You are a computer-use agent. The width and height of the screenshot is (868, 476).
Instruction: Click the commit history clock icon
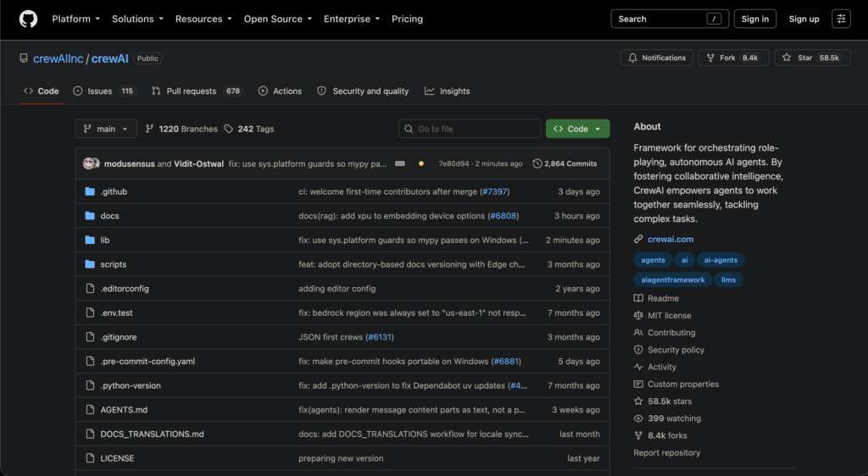[537, 163]
